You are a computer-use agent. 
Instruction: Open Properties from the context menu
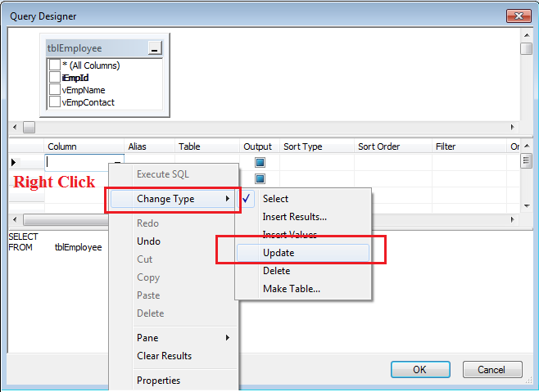click(158, 381)
